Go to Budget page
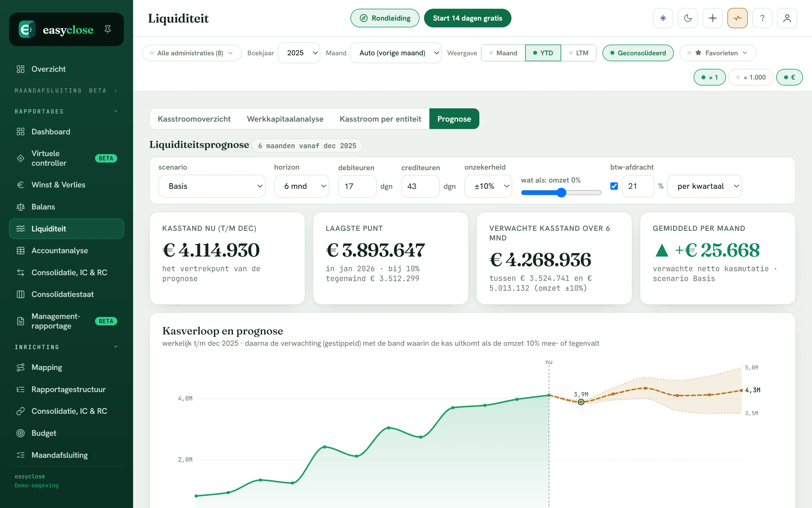 [x=67, y=433]
